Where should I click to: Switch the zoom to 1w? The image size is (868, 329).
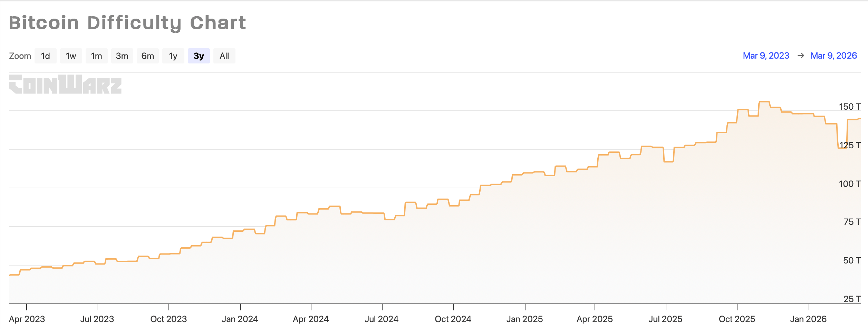click(x=71, y=56)
